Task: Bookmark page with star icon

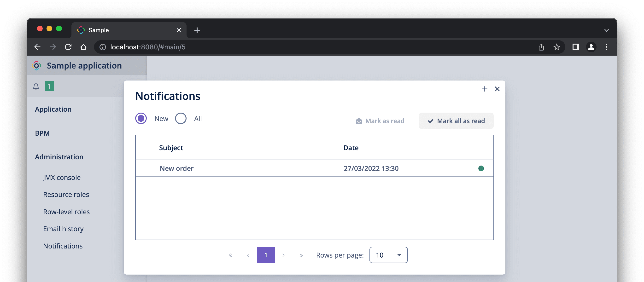Action: click(556, 47)
